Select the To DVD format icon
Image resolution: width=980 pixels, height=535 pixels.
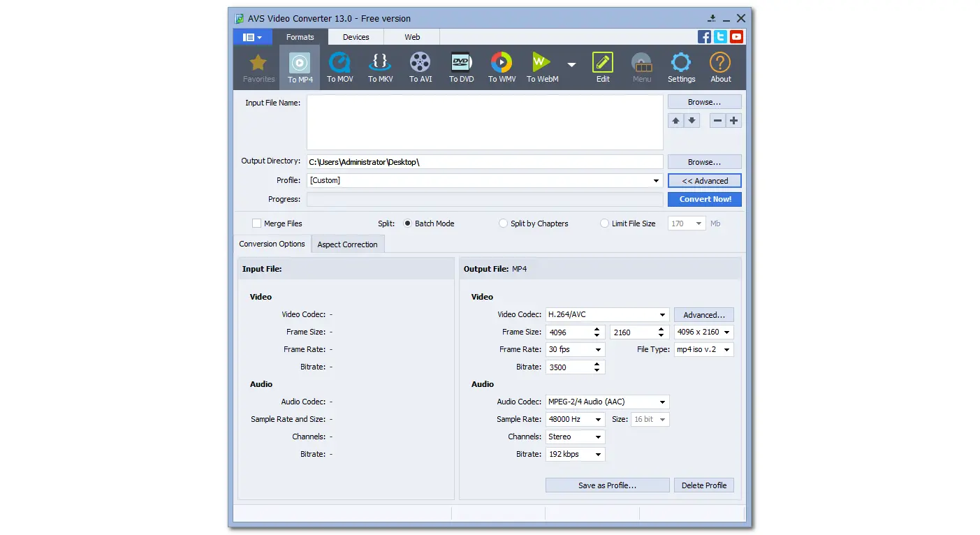[461, 68]
